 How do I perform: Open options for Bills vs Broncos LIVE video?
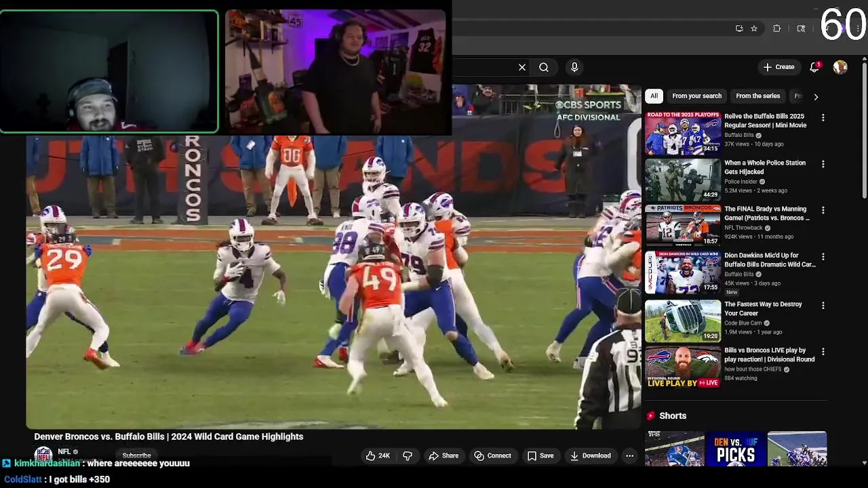click(823, 352)
